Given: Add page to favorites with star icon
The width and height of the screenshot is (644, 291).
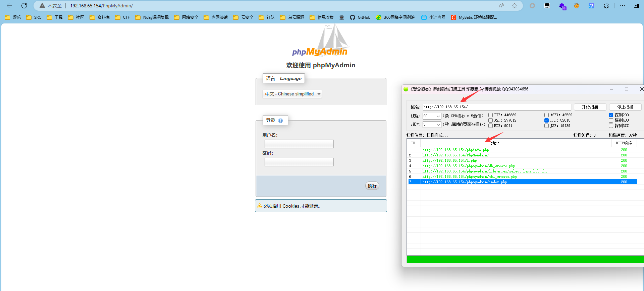Looking at the screenshot, I should [515, 6].
